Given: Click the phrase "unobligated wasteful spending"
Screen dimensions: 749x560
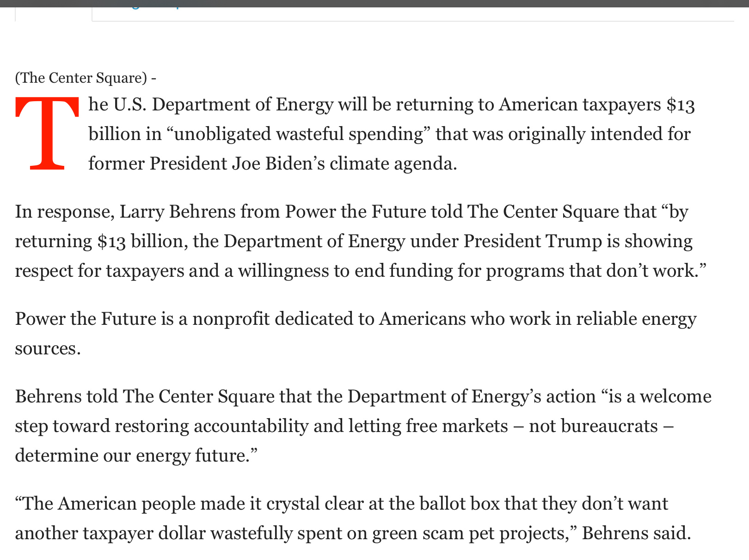Looking at the screenshot, I should pyautogui.click(x=298, y=134).
